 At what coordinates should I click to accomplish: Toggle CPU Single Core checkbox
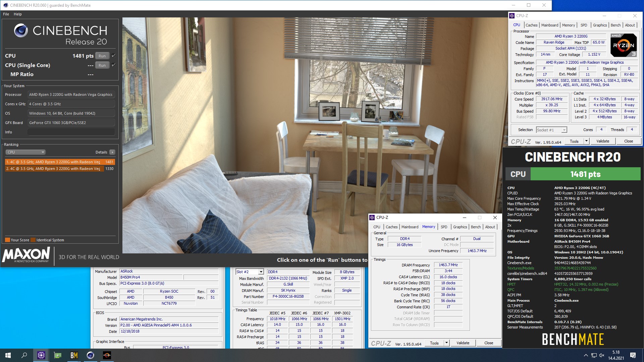113,65
